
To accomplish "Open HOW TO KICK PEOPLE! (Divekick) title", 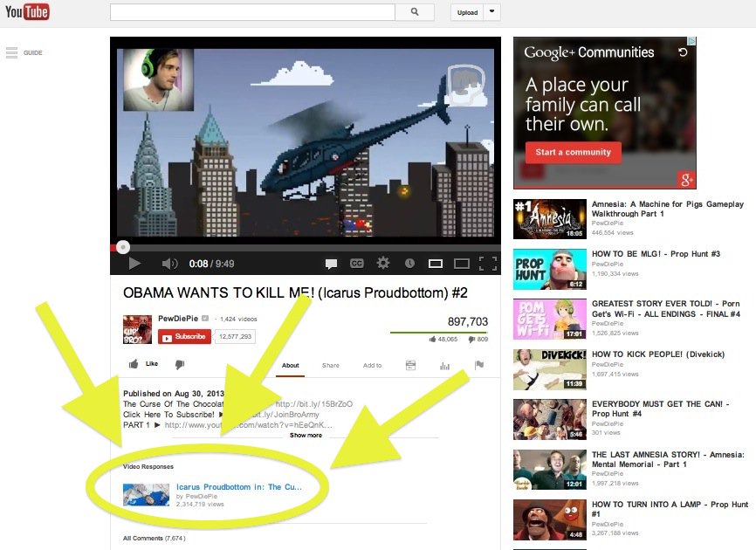I will click(x=658, y=354).
